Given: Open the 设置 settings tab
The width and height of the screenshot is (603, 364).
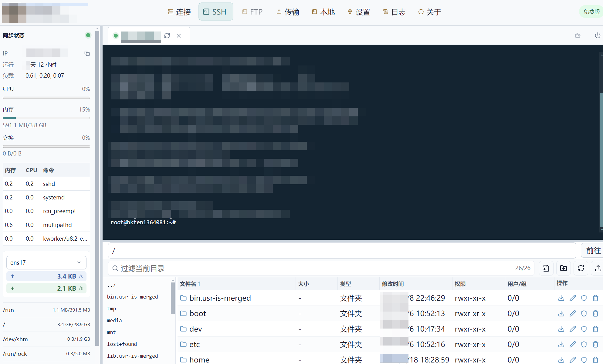Looking at the screenshot, I should [x=359, y=12].
